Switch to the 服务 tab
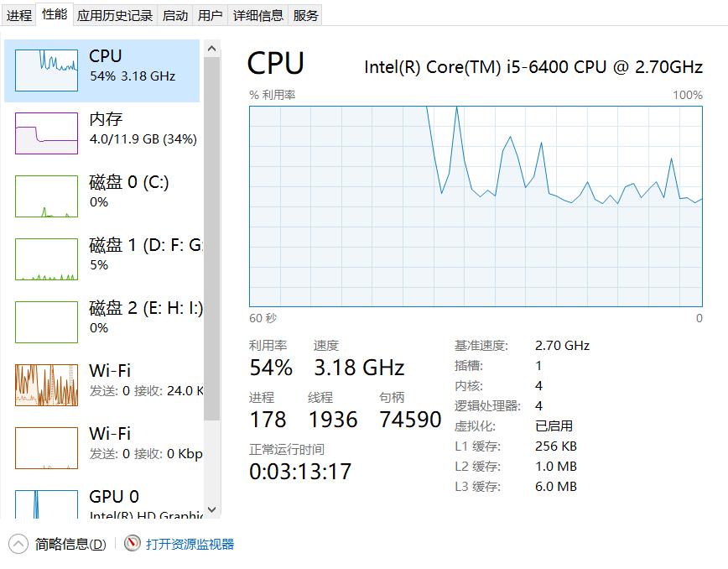This screenshot has width=728, height=569. [x=305, y=16]
